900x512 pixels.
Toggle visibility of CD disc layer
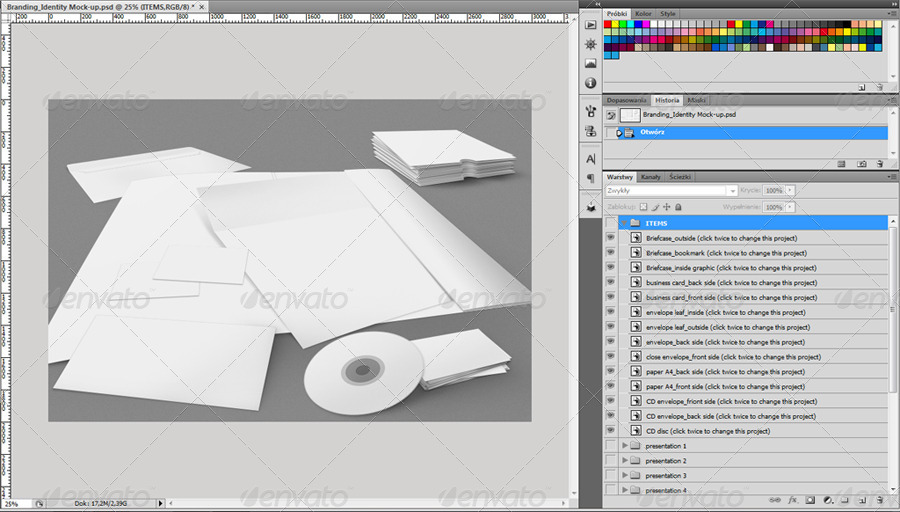pos(611,431)
